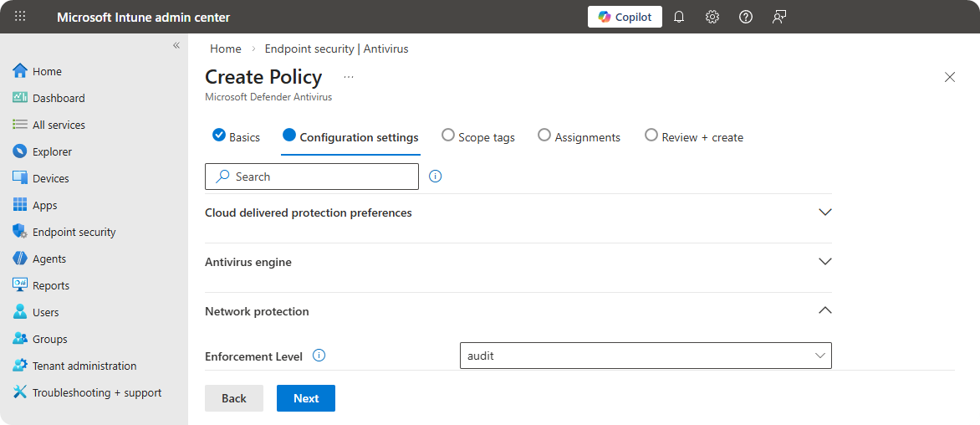Select the Scope tags step

[x=478, y=136]
